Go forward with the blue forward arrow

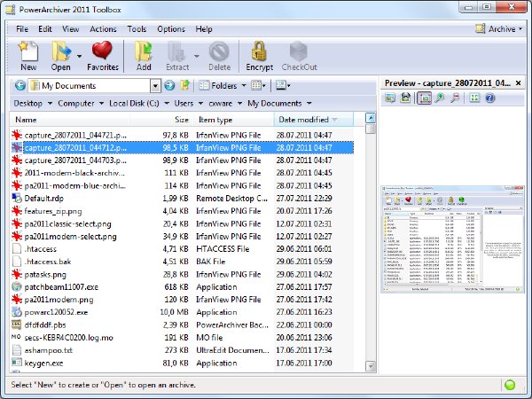pyautogui.click(x=169, y=85)
